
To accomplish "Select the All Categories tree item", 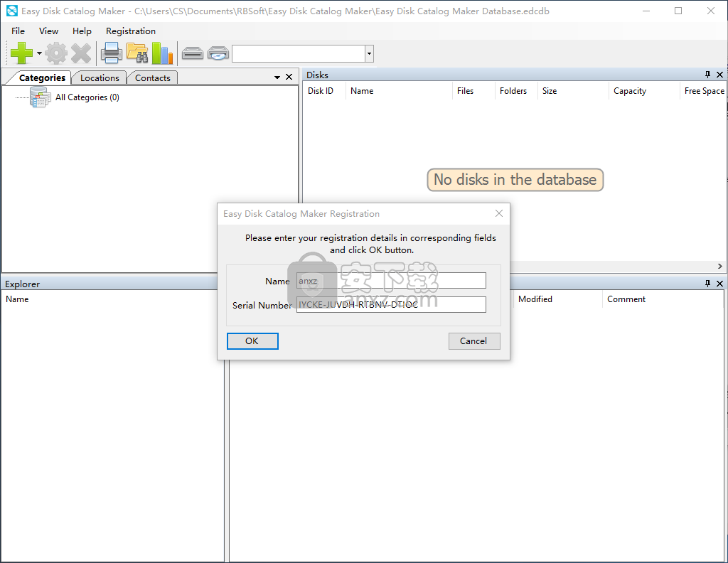I will [x=87, y=97].
